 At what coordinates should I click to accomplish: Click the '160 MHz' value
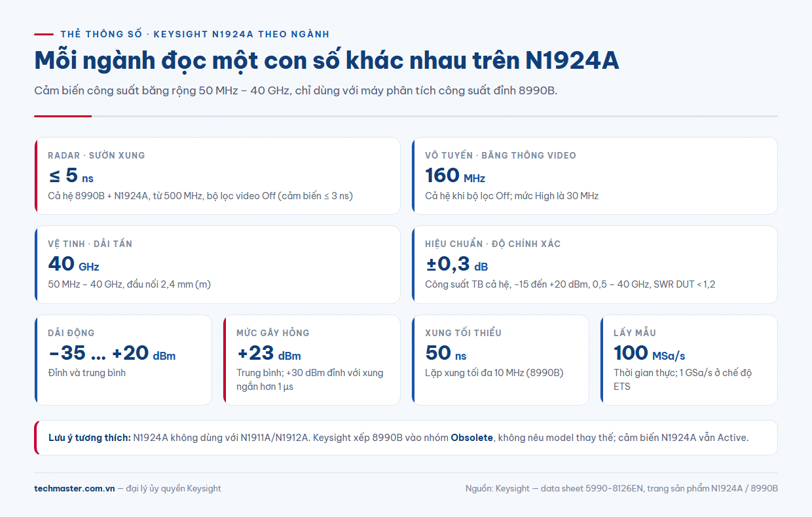(x=455, y=176)
